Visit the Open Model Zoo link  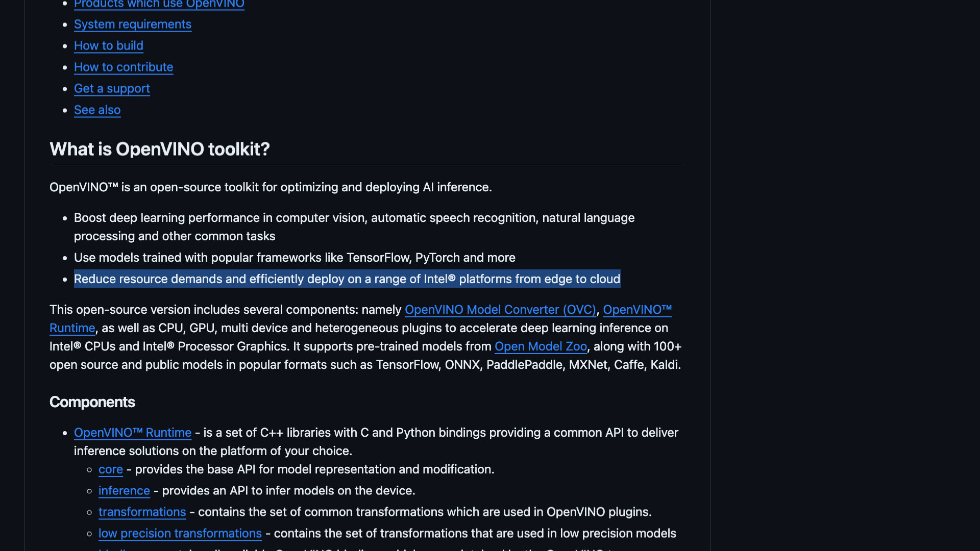click(x=541, y=346)
